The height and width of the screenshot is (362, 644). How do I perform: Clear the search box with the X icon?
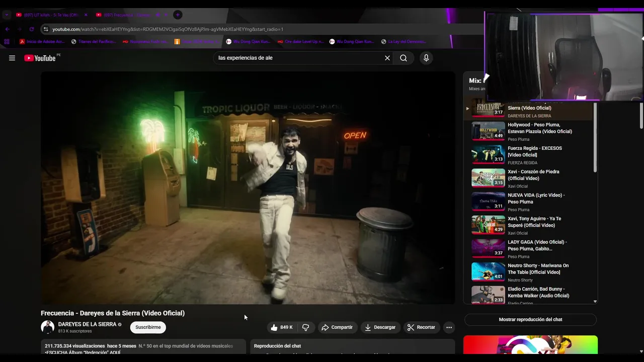[x=387, y=58]
